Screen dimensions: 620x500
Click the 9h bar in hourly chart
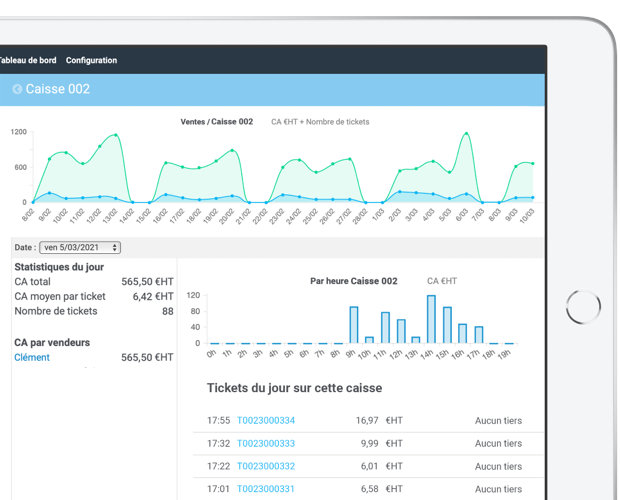tap(353, 325)
